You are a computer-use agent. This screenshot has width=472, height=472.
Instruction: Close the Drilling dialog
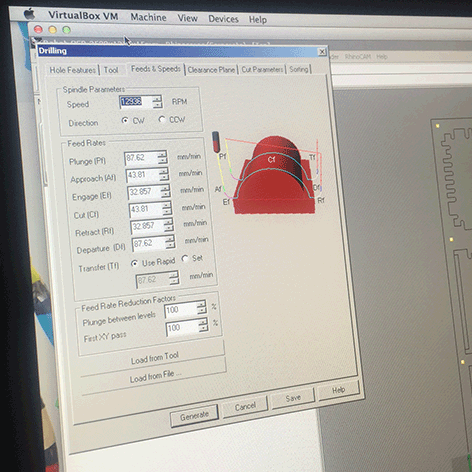(322, 52)
